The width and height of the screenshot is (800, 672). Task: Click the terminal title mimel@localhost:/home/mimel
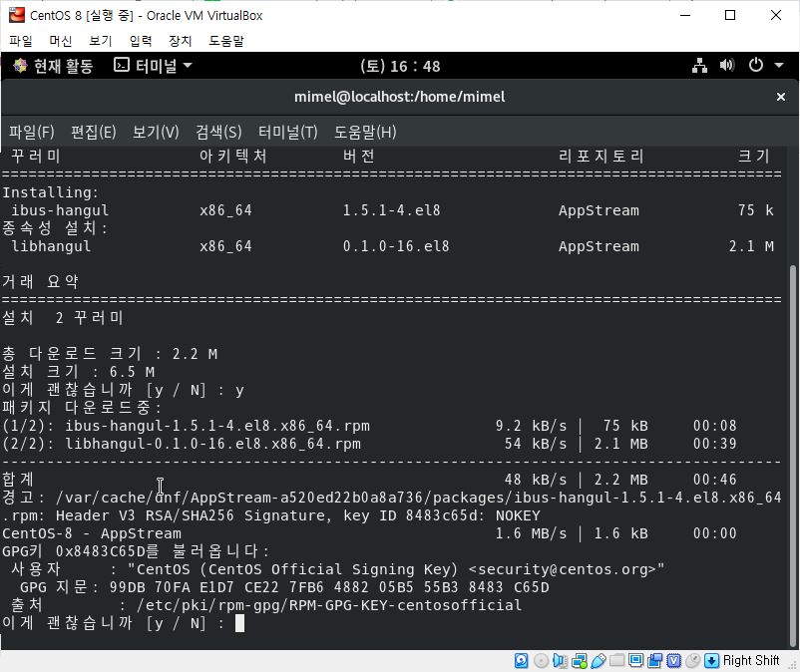(x=399, y=97)
